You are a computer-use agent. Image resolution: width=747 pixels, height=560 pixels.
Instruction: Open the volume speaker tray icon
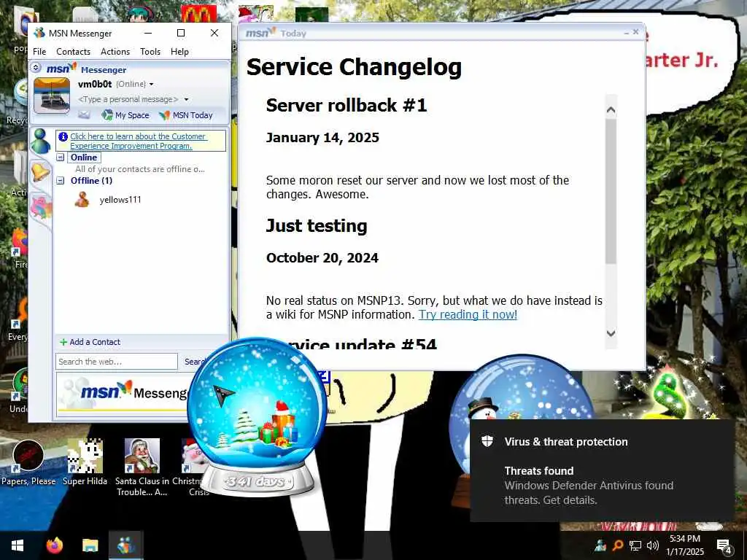tap(653, 545)
